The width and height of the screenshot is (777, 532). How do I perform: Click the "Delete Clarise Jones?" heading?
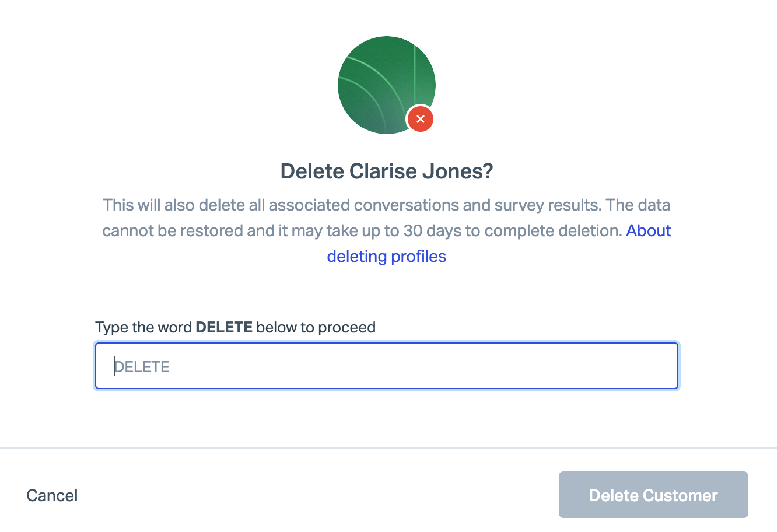tap(387, 171)
